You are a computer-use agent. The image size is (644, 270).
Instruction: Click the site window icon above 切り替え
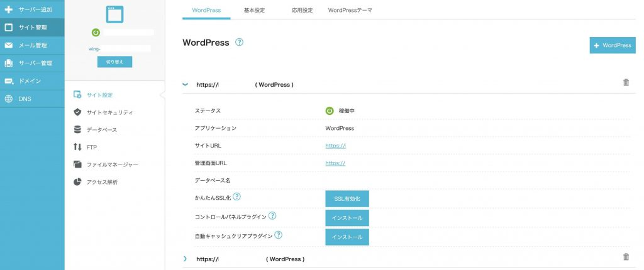pyautogui.click(x=114, y=14)
